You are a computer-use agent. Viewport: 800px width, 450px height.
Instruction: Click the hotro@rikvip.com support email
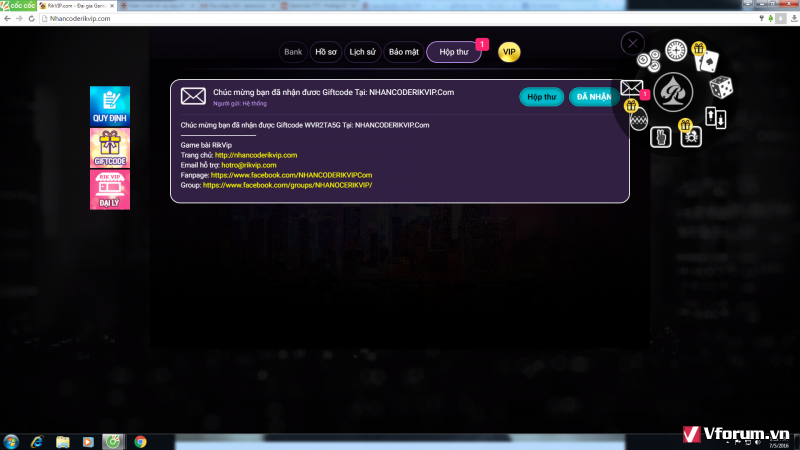click(248, 165)
